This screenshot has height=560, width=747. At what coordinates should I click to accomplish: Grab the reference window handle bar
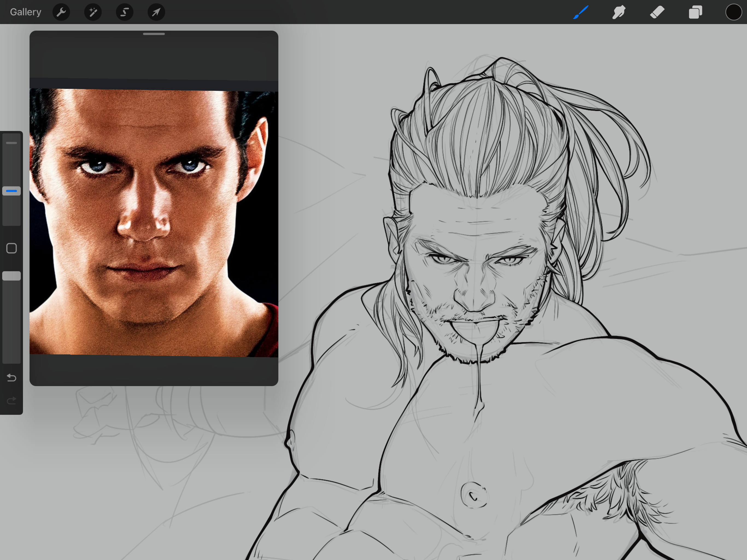click(x=154, y=34)
